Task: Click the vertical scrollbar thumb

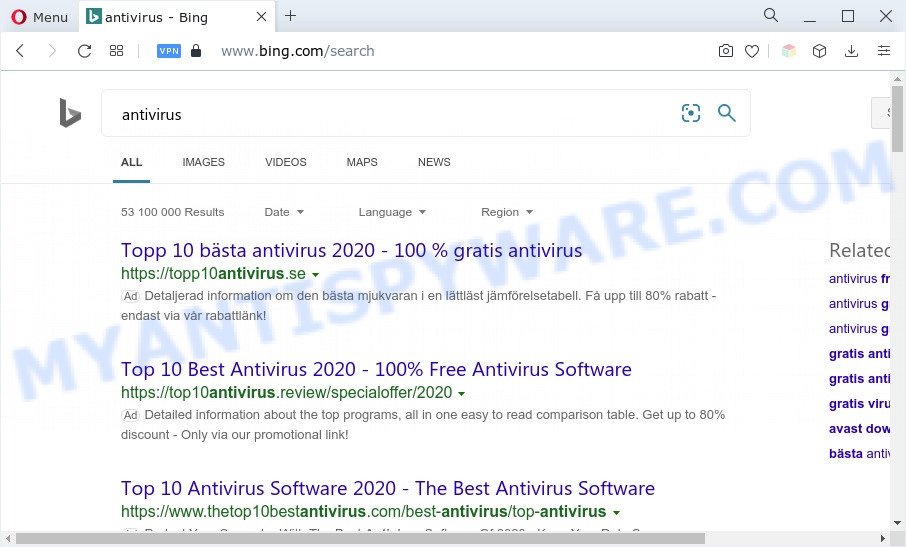Action: [x=897, y=118]
